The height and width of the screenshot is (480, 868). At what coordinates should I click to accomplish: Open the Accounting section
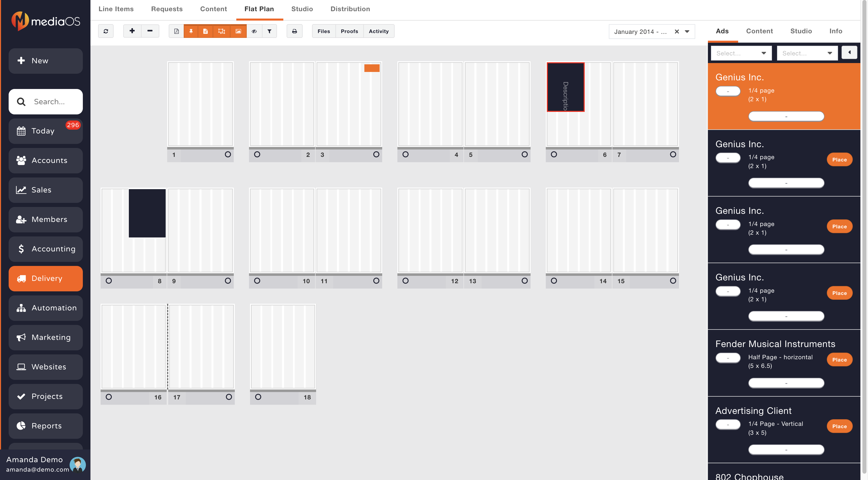click(45, 249)
